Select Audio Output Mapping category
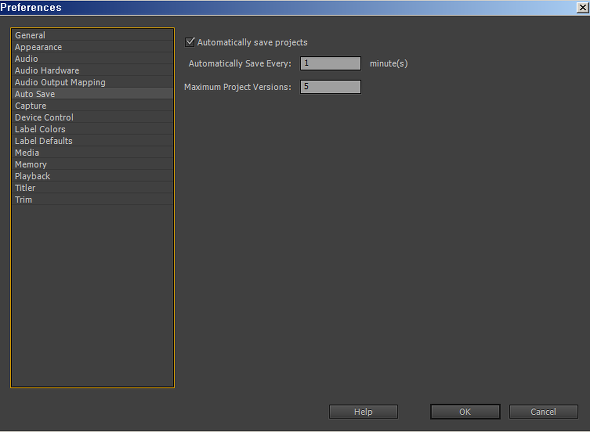590x432 pixels. pyautogui.click(x=93, y=82)
